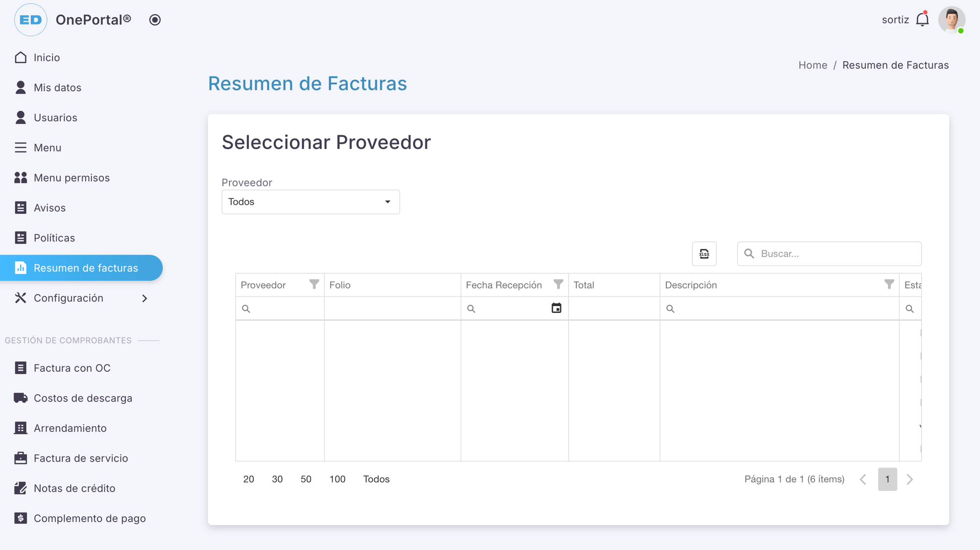This screenshot has width=980, height=550.
Task: Open the notifications bell
Action: pyautogui.click(x=922, y=20)
